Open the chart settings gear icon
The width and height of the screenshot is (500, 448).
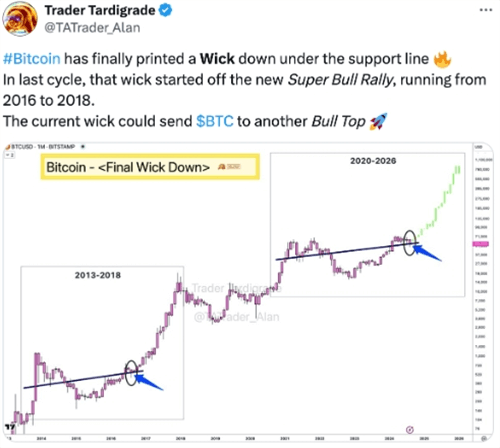485,438
